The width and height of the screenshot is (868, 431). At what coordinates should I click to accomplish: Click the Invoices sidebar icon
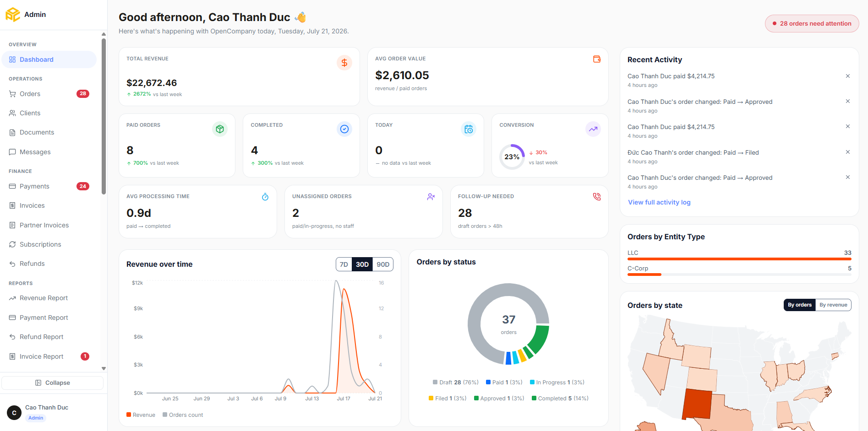12,205
